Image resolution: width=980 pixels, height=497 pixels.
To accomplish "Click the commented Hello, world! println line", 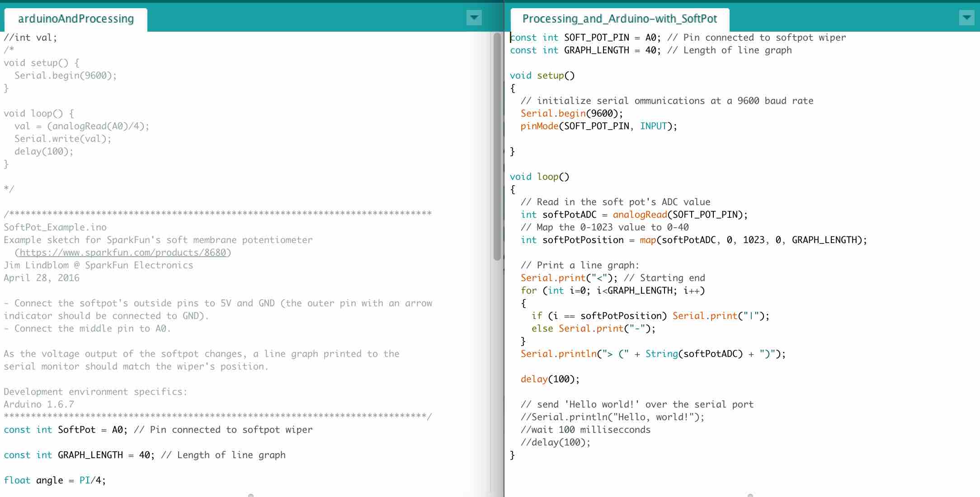I will (612, 417).
